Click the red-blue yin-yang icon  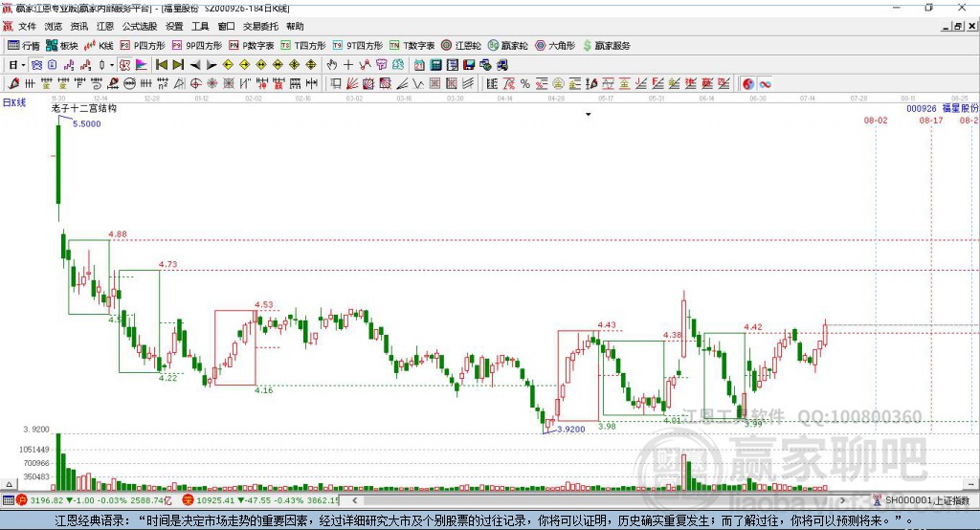[748, 84]
